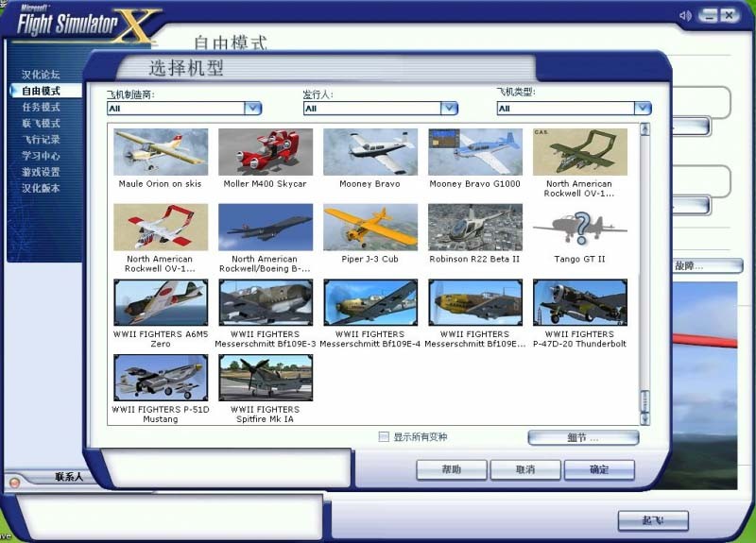Choose the WWII FIGHTERS Spitfire Mk IA thumbnail
Image resolution: width=756 pixels, height=543 pixels.
tap(266, 377)
